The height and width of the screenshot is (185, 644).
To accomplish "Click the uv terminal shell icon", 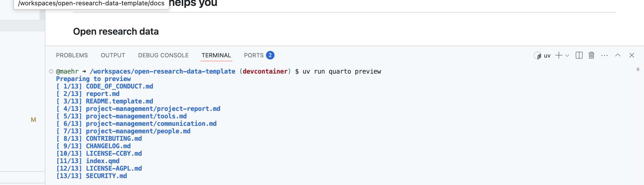I will (537, 55).
